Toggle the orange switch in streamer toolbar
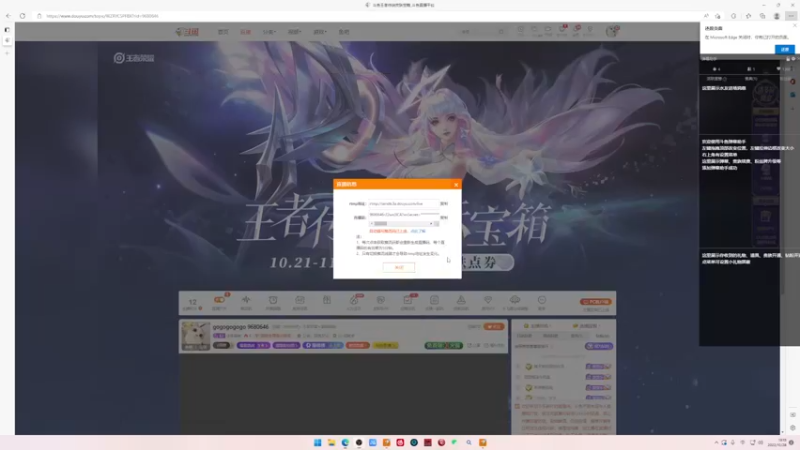This screenshot has width=800, height=450. (x=219, y=301)
